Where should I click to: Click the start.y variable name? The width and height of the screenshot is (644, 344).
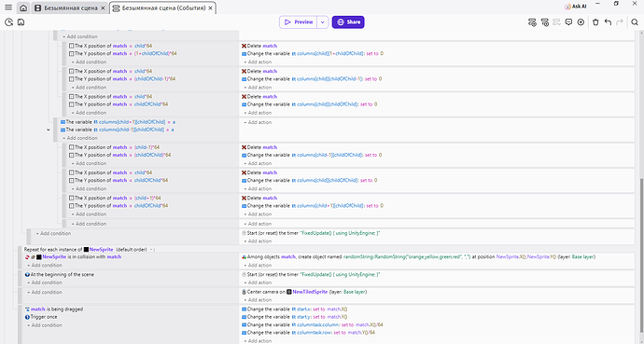(x=303, y=317)
